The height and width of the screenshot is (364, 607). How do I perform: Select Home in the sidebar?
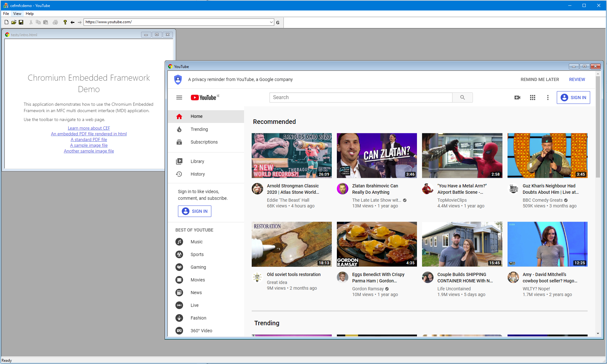(206, 116)
